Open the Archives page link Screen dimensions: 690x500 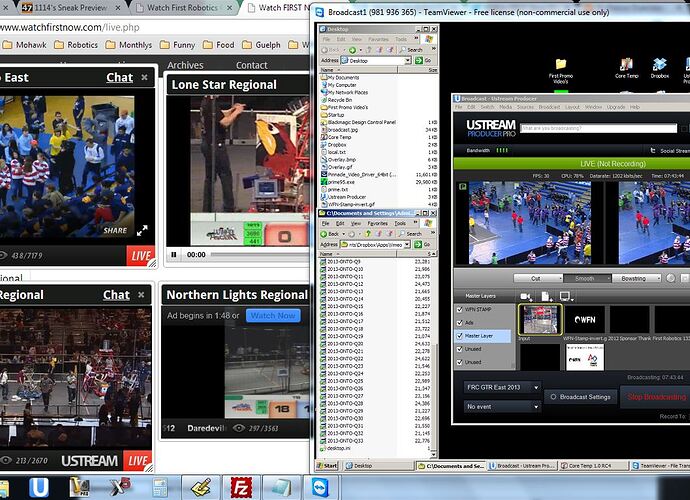(185, 65)
